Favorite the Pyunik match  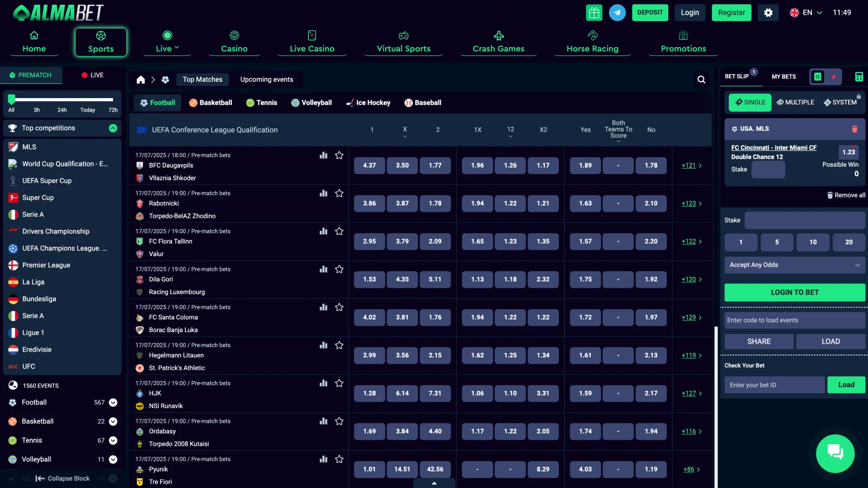[339, 459]
